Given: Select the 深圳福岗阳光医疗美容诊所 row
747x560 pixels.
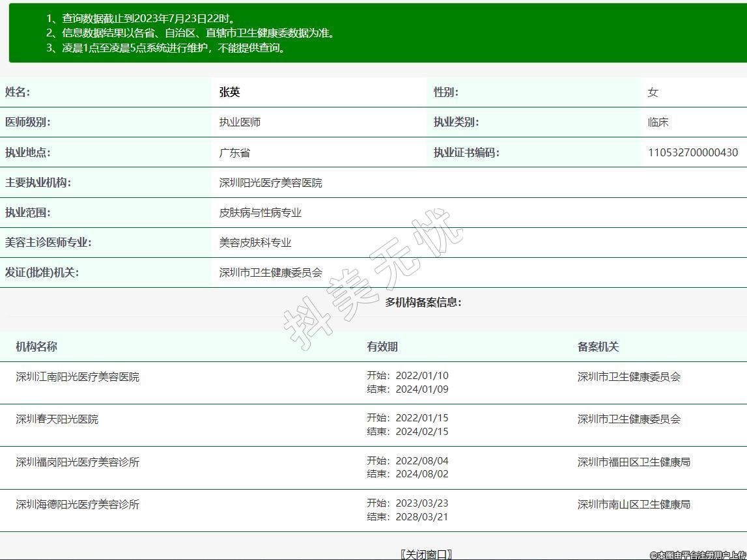Looking at the screenshot, I should point(78,462).
